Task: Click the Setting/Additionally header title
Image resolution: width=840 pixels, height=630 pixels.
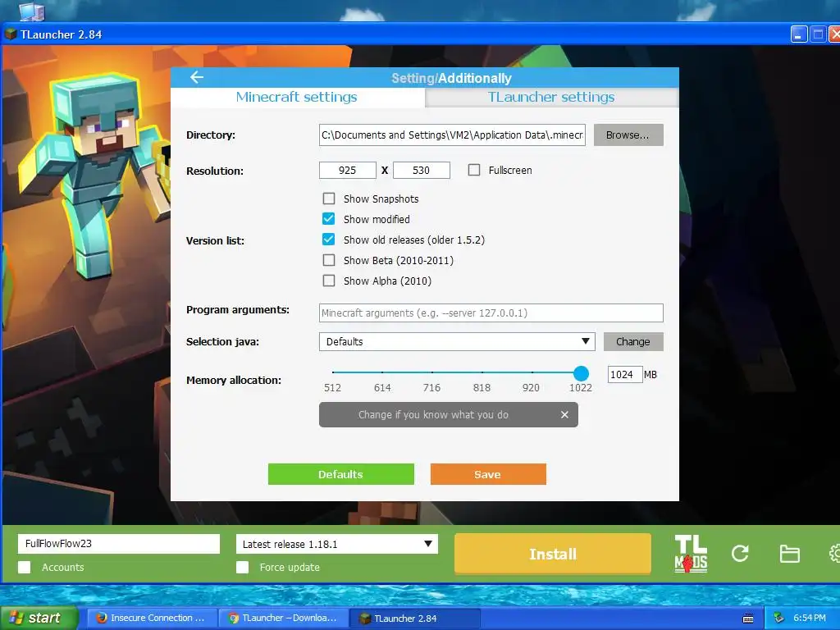Action: [451, 78]
